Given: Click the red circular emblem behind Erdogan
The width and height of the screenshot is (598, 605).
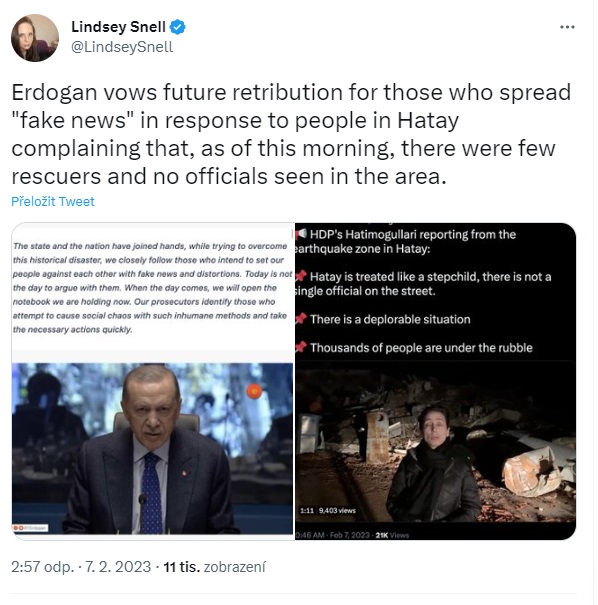Looking at the screenshot, I should 255,391.
